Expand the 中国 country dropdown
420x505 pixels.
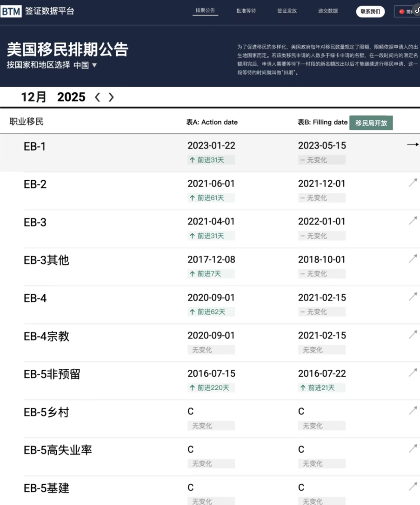click(85, 65)
